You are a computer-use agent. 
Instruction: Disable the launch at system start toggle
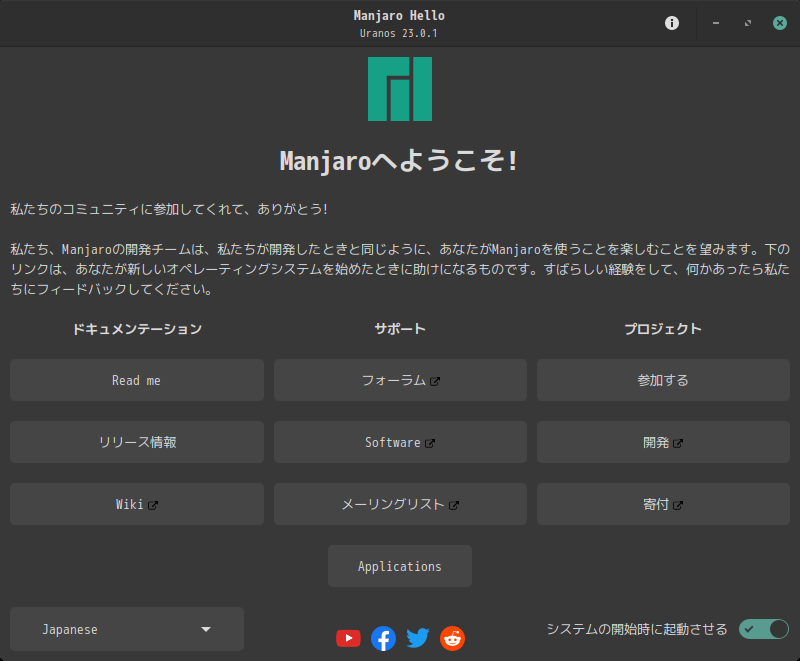pyautogui.click(x=764, y=629)
